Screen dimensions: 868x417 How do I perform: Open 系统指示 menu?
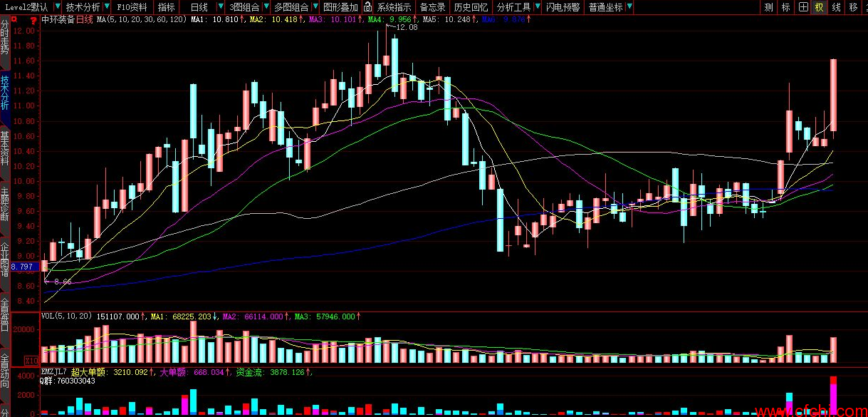coord(394,7)
